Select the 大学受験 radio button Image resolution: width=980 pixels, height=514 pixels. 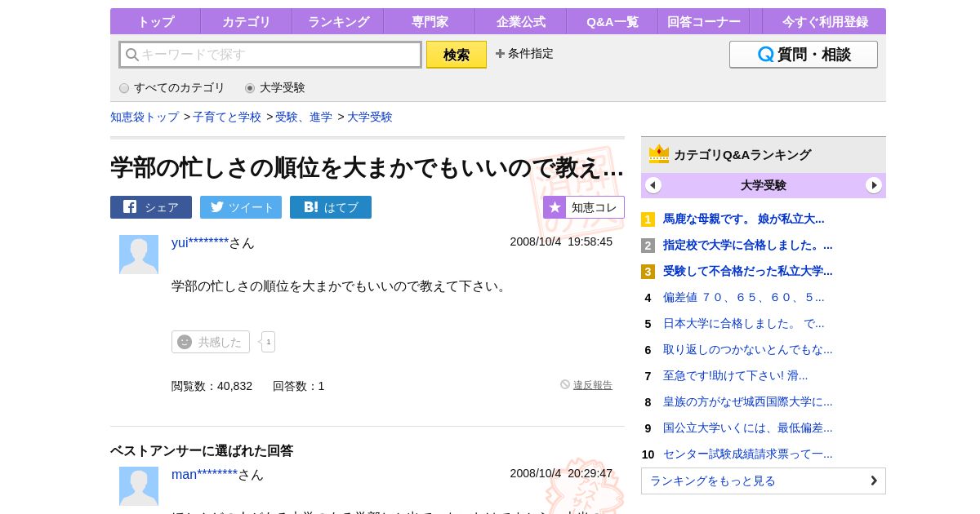pyautogui.click(x=250, y=88)
